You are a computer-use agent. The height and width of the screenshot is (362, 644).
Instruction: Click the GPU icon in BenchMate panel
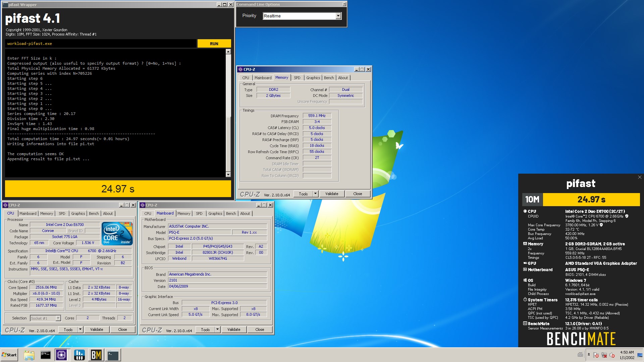coord(525,263)
